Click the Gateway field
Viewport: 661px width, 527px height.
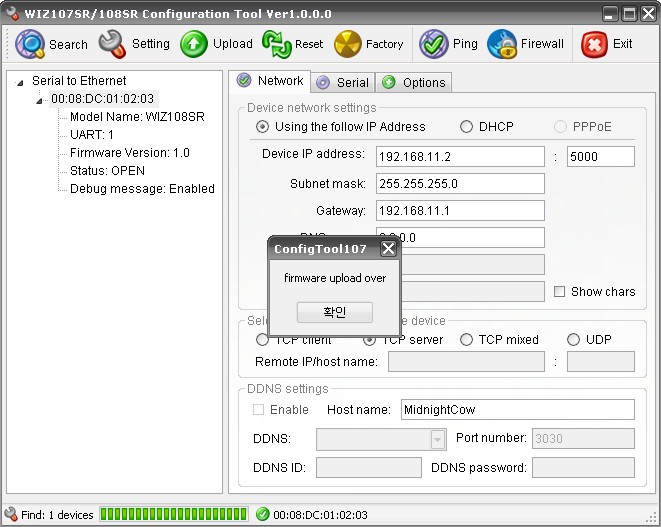[x=460, y=210]
